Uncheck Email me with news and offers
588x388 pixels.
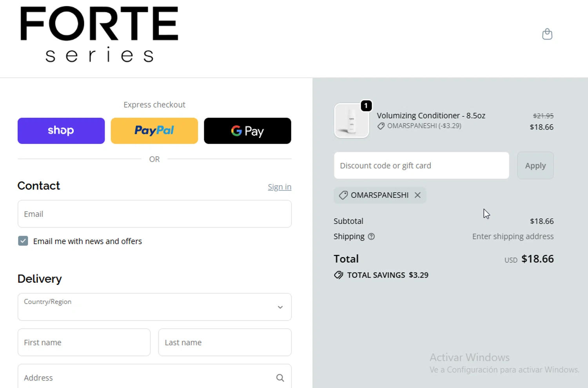coord(23,241)
